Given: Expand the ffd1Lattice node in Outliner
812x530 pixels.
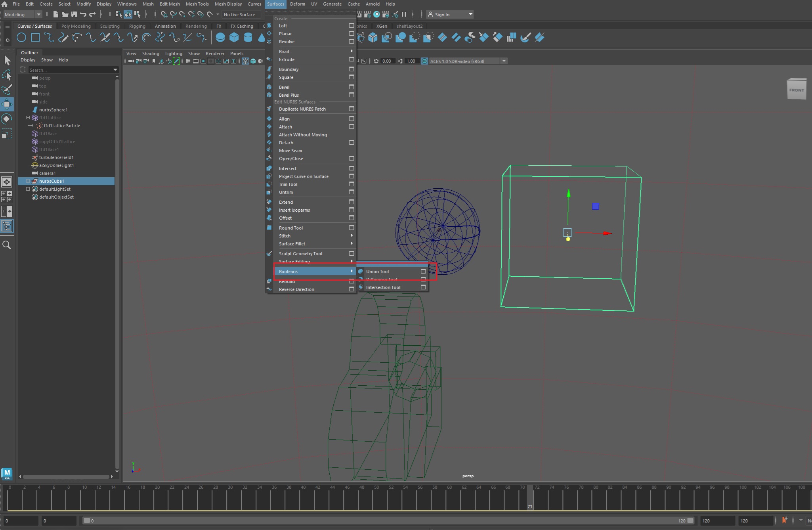Looking at the screenshot, I should click(x=28, y=118).
